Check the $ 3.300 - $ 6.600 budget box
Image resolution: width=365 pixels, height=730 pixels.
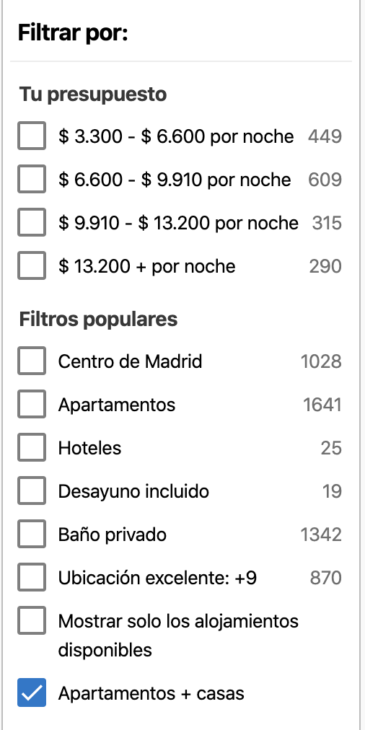coord(32,136)
